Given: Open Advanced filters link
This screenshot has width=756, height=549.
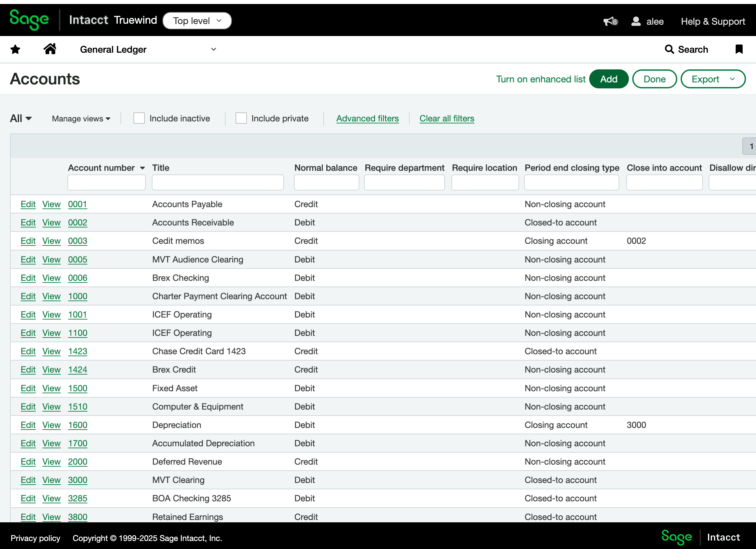Looking at the screenshot, I should click(x=367, y=118).
